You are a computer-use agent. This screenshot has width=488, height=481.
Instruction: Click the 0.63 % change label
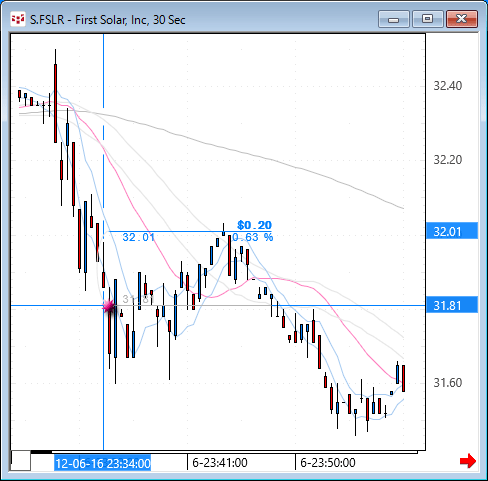point(253,237)
